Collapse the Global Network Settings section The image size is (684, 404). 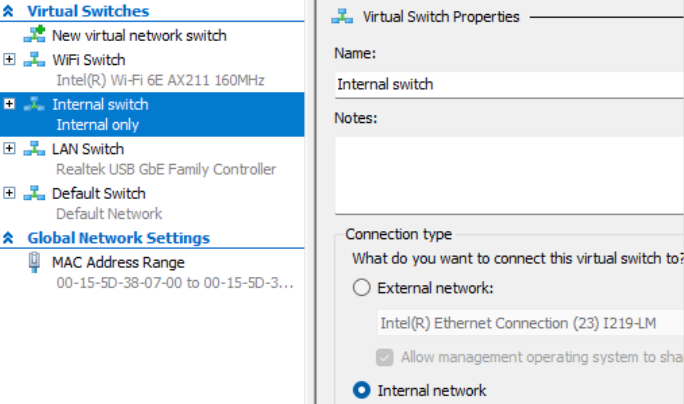tap(9, 238)
